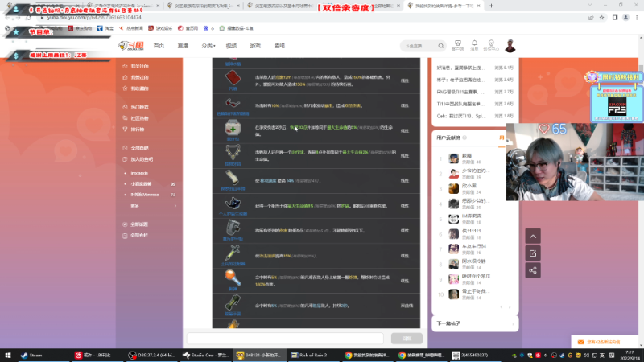Click the info icon beside 用户贡献榜

[465, 138]
